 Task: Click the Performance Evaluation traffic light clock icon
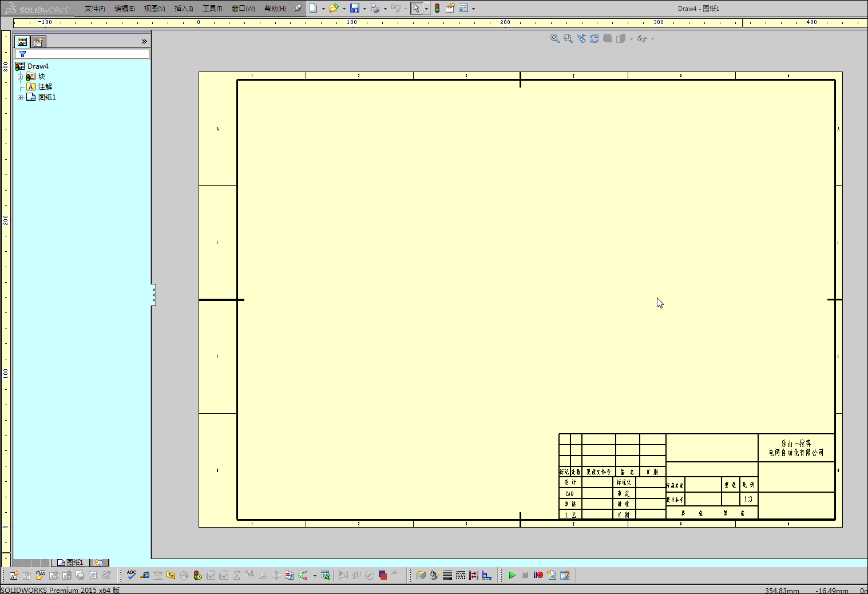197,575
